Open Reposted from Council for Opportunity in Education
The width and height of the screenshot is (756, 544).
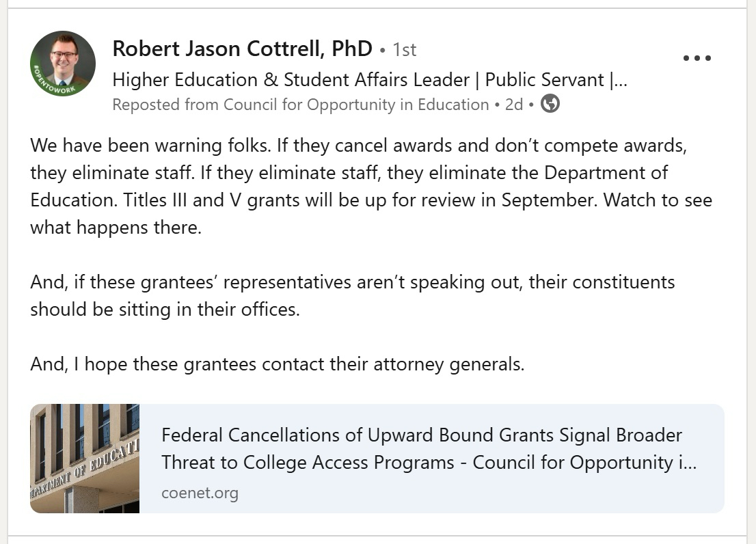tap(301, 105)
